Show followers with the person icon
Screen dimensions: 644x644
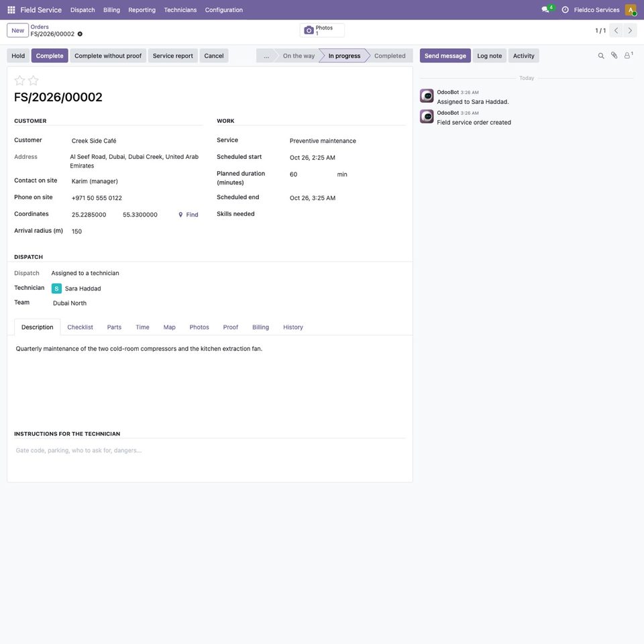pyautogui.click(x=628, y=56)
